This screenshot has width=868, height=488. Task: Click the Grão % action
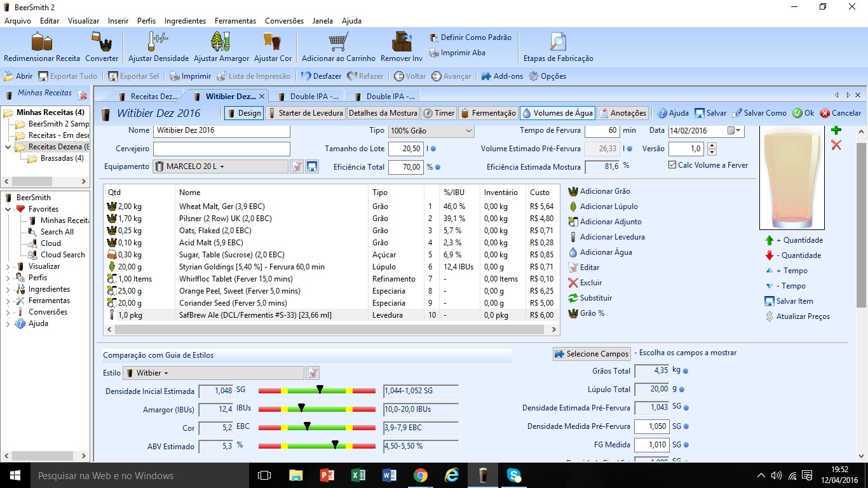coord(586,313)
